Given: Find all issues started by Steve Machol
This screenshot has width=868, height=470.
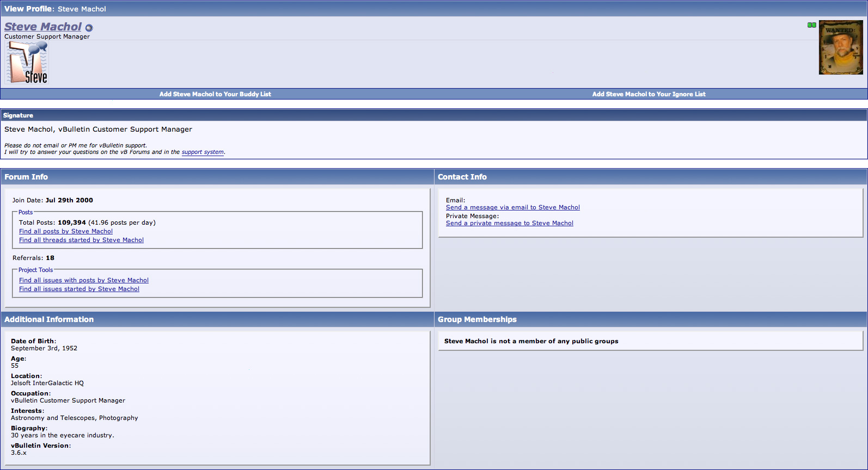Looking at the screenshot, I should (x=79, y=289).
